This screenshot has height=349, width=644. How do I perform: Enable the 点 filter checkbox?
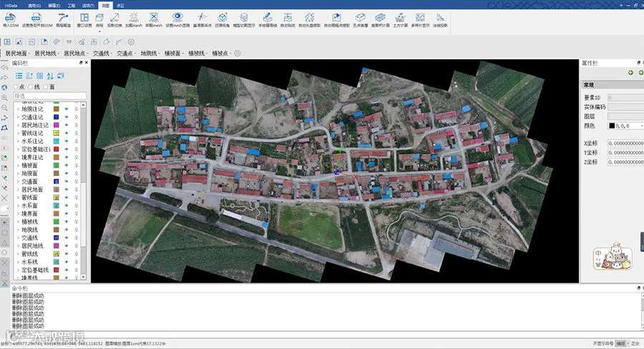(16, 86)
